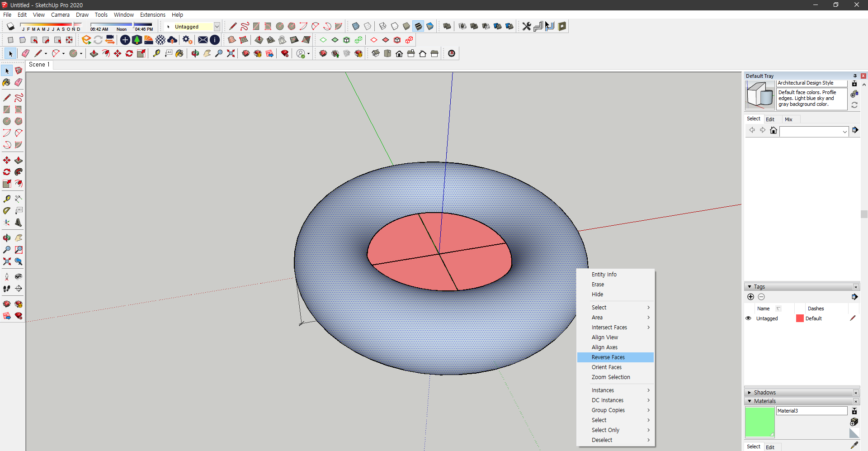Click the Orbit tool in top toolbar
The width and height of the screenshot is (868, 451).
(195, 53)
